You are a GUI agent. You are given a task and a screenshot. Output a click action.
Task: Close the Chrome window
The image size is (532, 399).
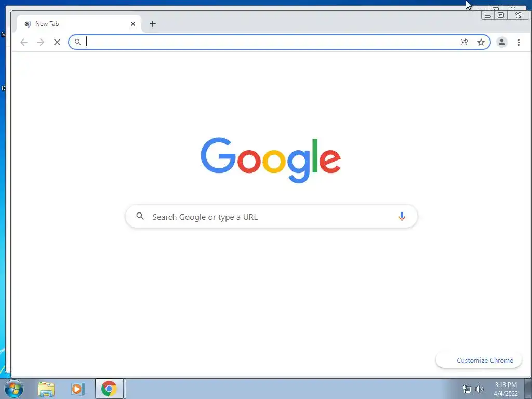518,16
